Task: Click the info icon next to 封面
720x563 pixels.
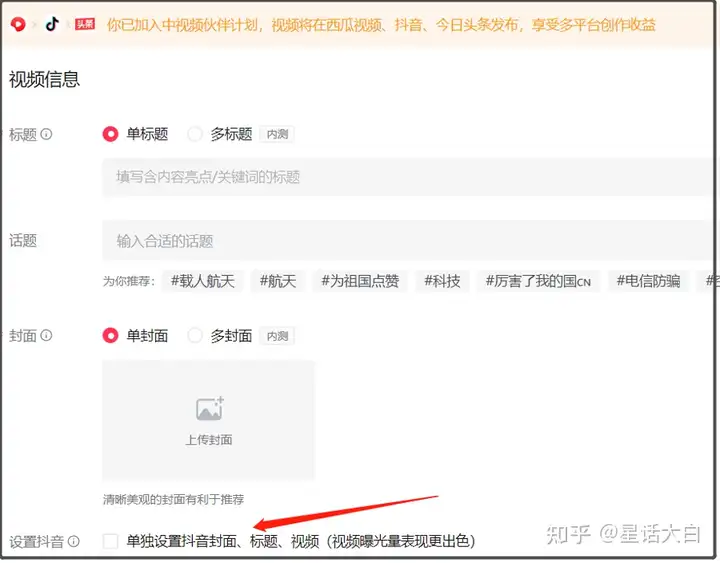Action: pos(46,335)
